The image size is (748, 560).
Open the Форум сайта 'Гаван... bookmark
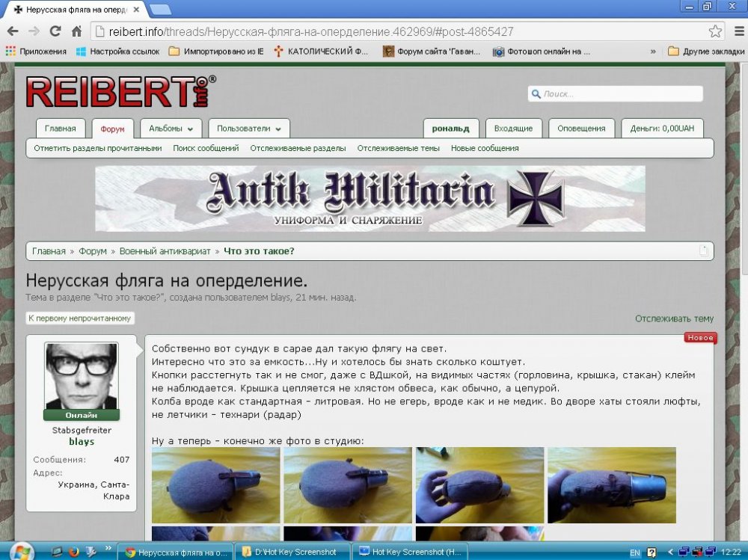432,52
